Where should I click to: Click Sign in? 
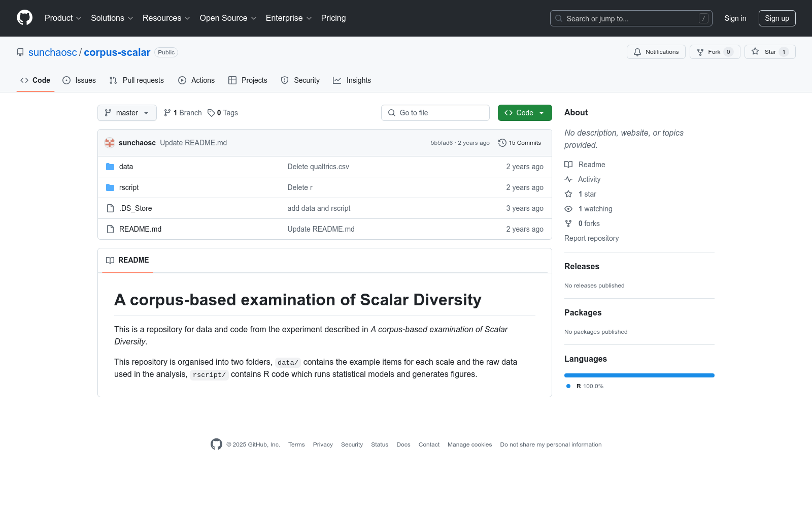pyautogui.click(x=735, y=18)
